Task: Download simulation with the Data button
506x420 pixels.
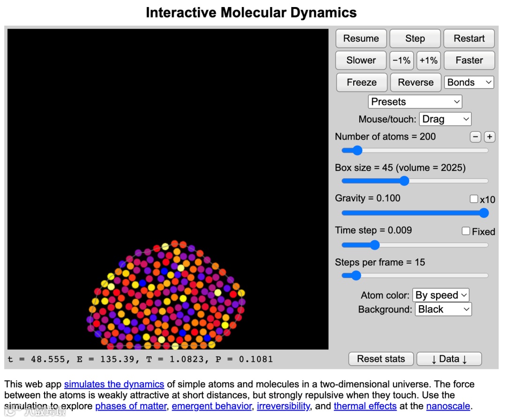Action: tap(449, 359)
